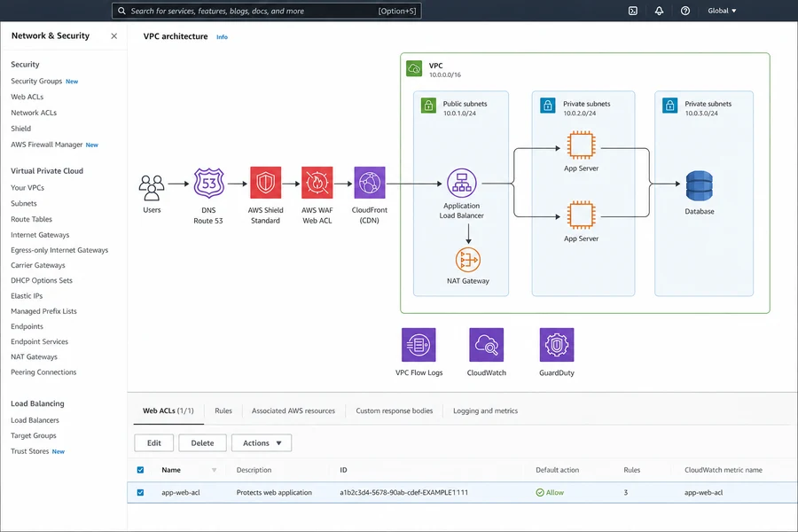This screenshot has height=532, width=798.
Task: Click the green Allow status icon
Action: (540, 492)
